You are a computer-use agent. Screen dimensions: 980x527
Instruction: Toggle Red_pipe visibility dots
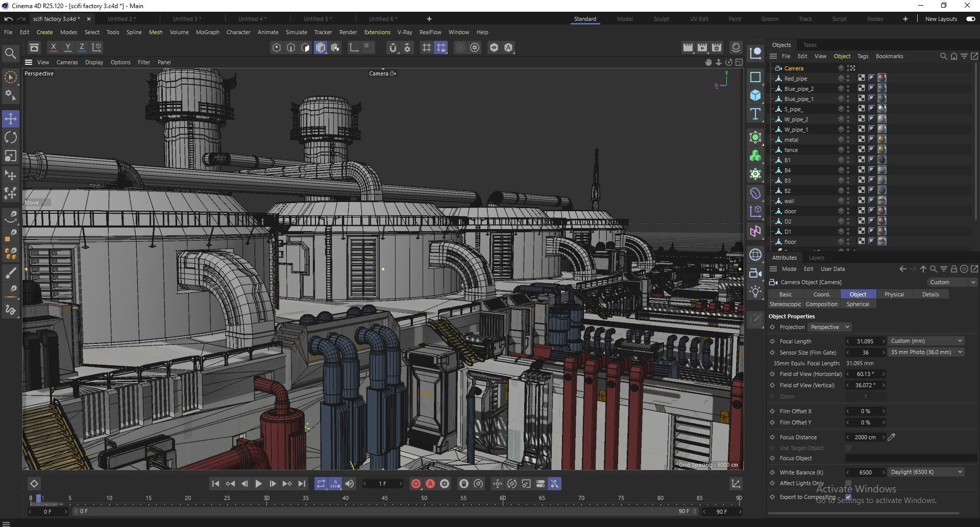(x=848, y=79)
